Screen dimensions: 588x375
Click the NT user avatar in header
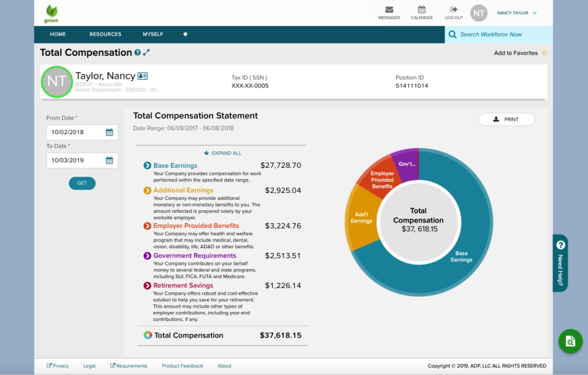point(479,13)
